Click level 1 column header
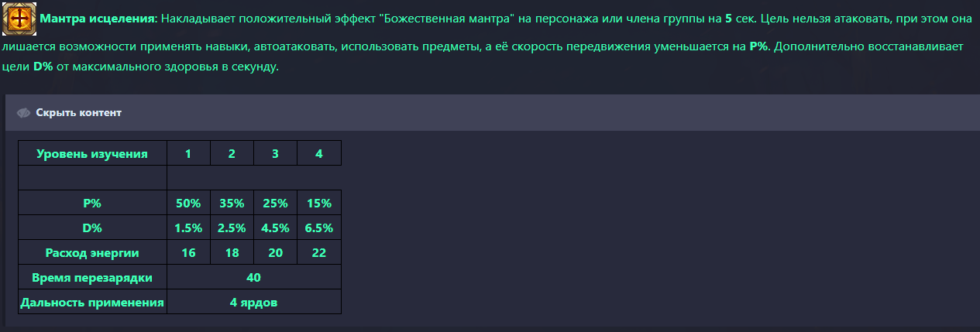The height and width of the screenshot is (332, 980). pyautogui.click(x=188, y=153)
